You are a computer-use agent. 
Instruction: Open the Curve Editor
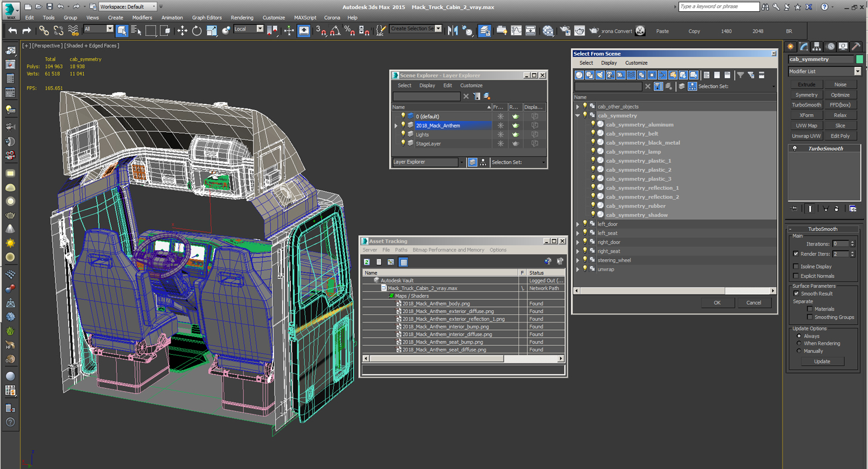516,30
